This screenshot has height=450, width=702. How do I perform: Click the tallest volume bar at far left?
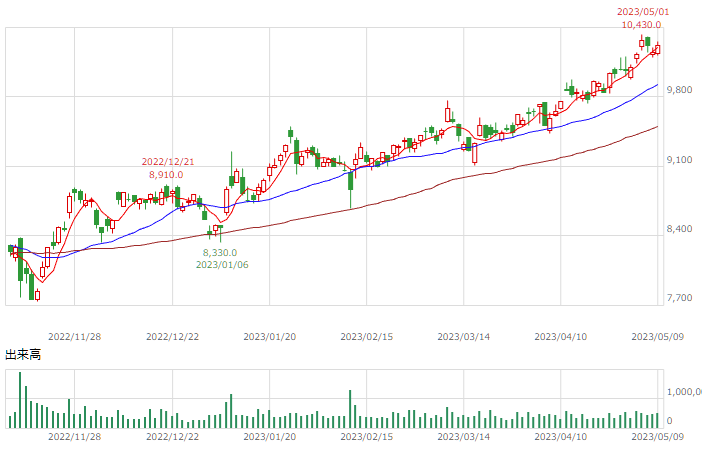[x=20, y=400]
